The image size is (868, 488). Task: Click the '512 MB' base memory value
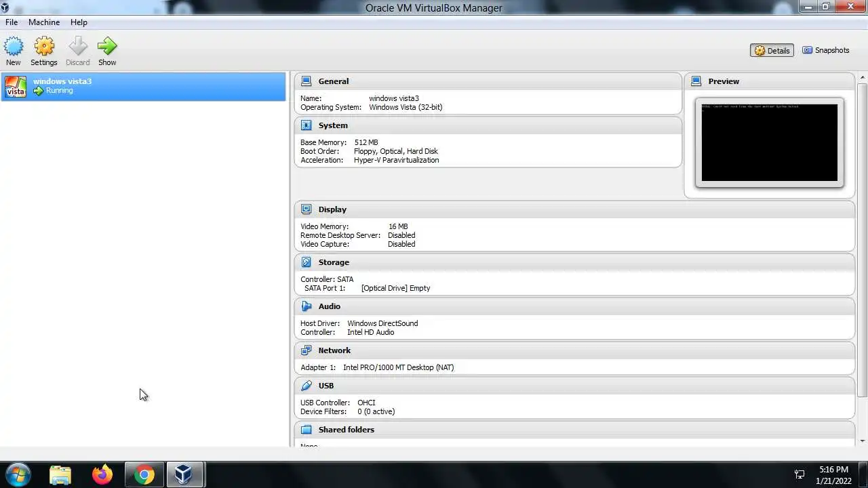[366, 142]
